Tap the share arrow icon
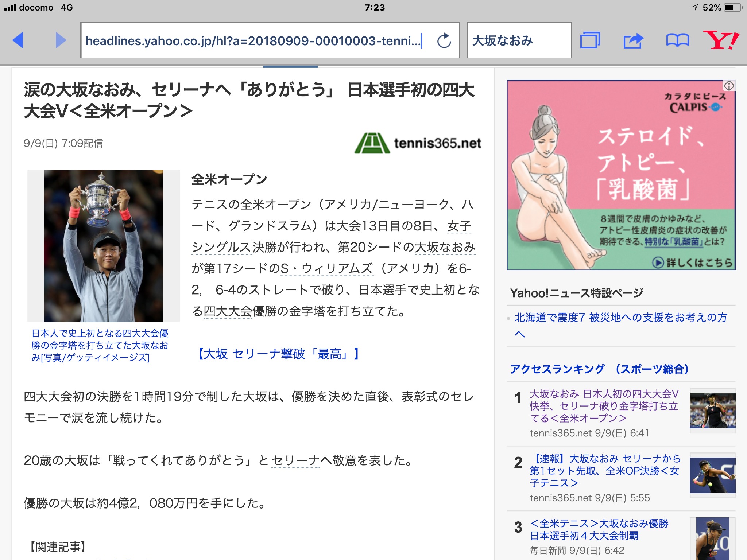The width and height of the screenshot is (747, 560). [x=633, y=40]
